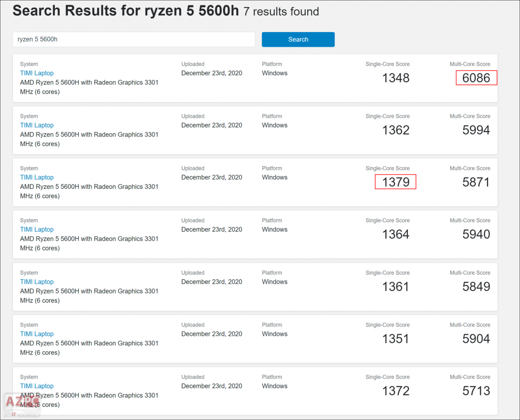Click the Single-Core Score 1348

click(395, 78)
